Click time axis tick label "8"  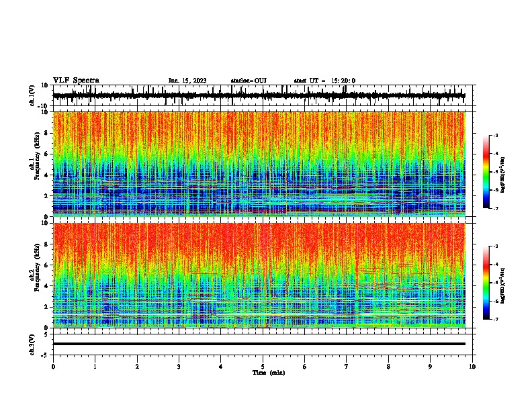388,367
